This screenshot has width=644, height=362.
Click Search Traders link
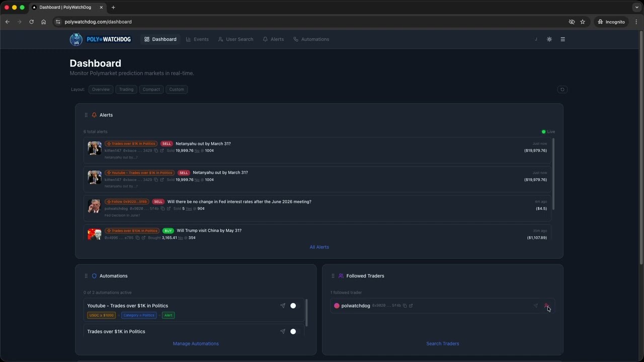(x=443, y=344)
